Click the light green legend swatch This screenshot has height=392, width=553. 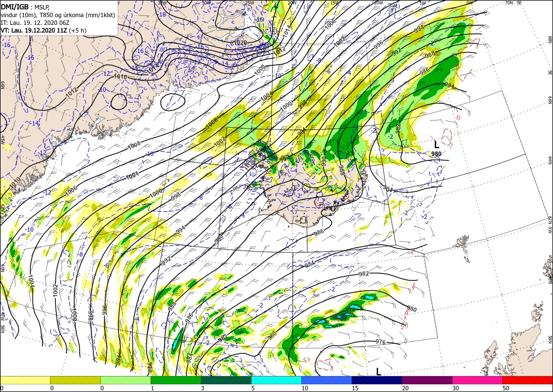pos(126,380)
